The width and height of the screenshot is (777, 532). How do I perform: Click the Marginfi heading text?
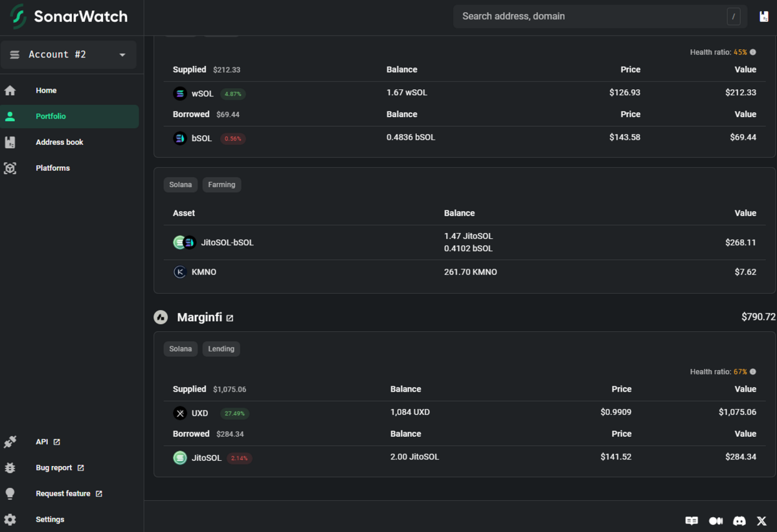[199, 318]
